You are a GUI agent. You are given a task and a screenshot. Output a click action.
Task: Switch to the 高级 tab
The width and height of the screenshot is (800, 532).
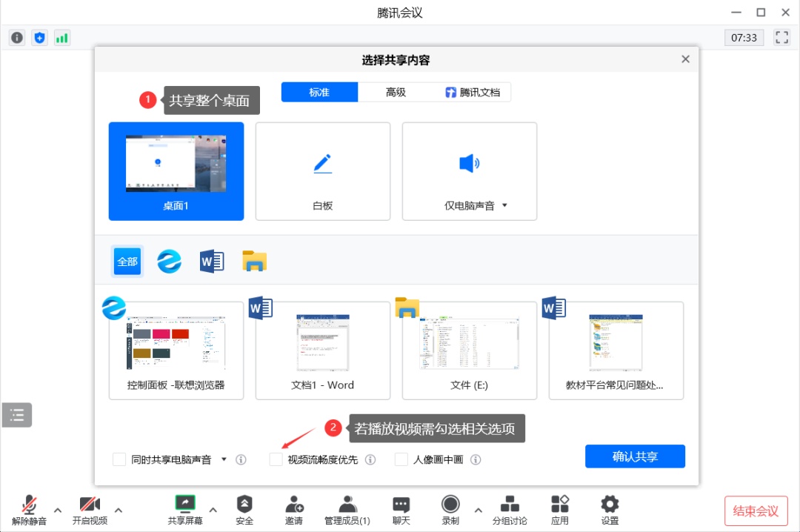396,93
